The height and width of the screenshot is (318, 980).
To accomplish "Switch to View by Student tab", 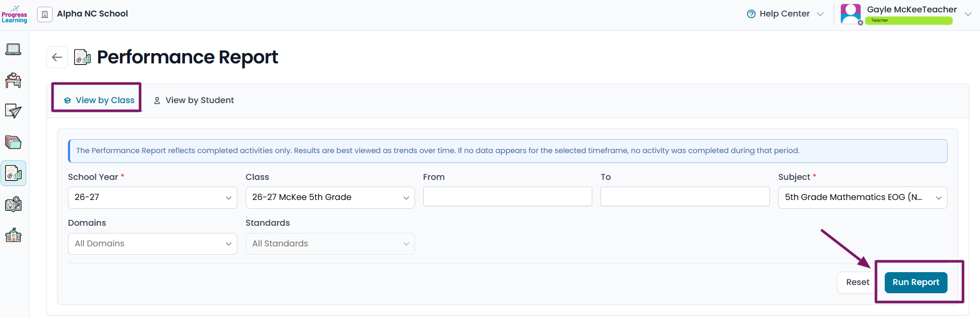I will click(194, 100).
